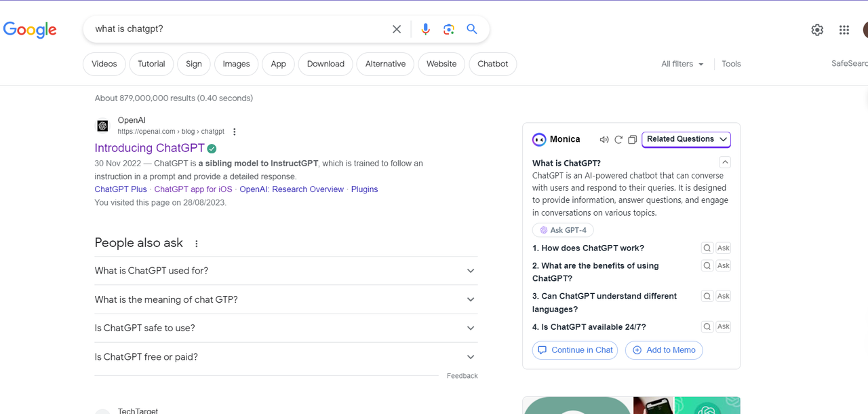Select the Chatbot filter chip
868x414 pixels.
[493, 64]
